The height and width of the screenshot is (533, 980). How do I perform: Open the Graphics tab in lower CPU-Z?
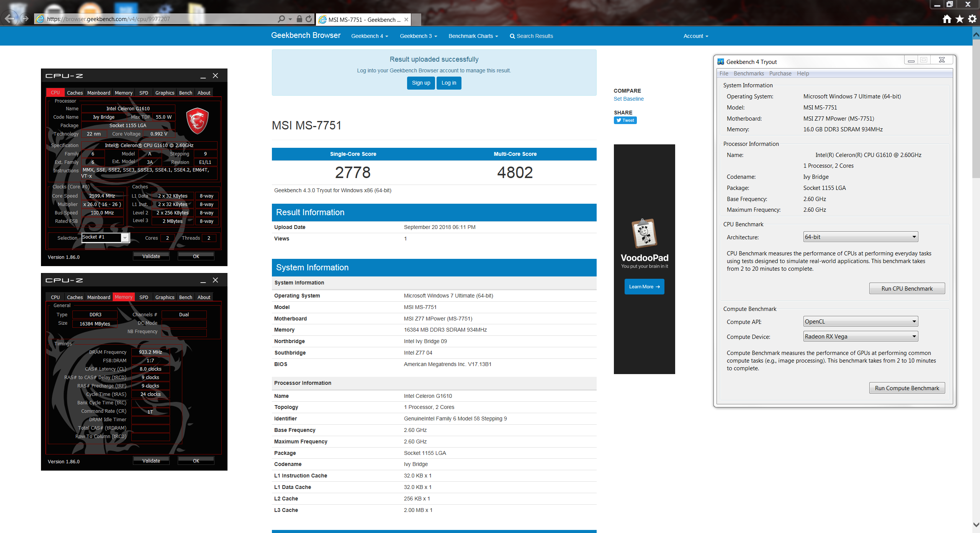165,297
